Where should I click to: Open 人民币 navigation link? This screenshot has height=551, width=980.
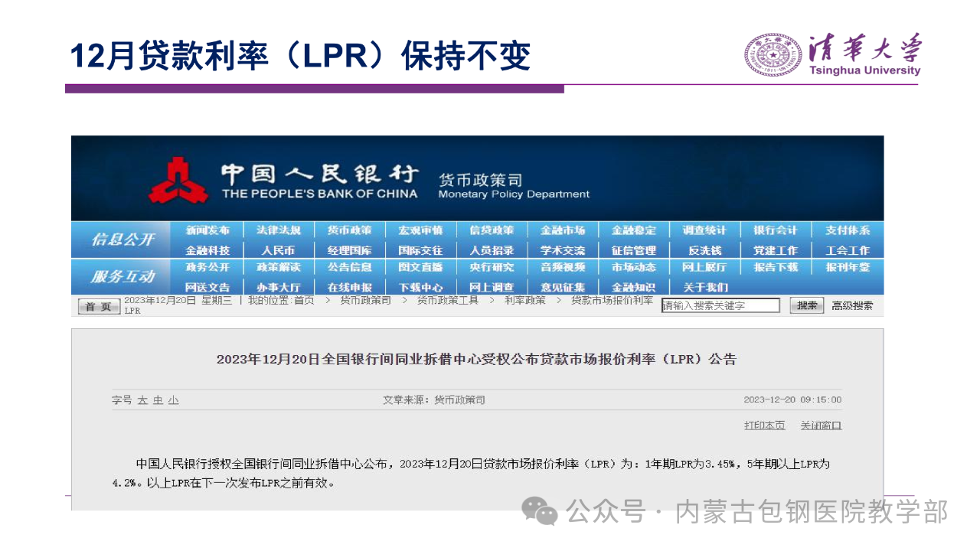click(279, 250)
